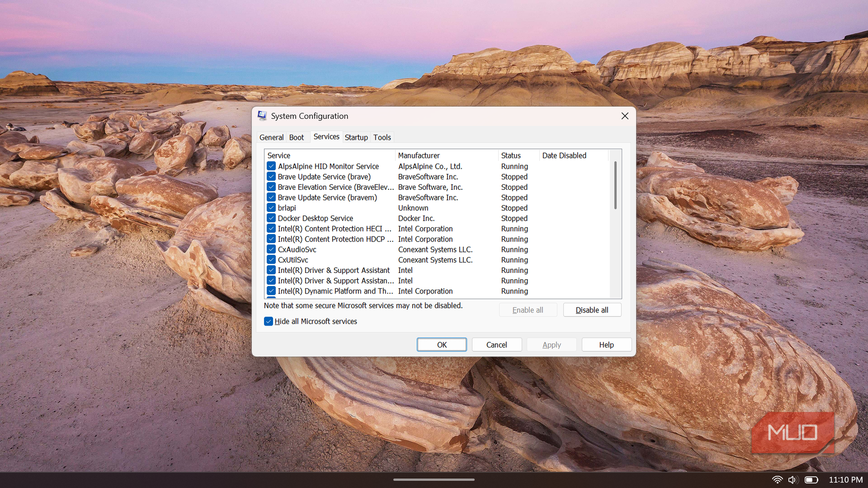
Task: Click the Wi-Fi icon in system tray
Action: 777,479
